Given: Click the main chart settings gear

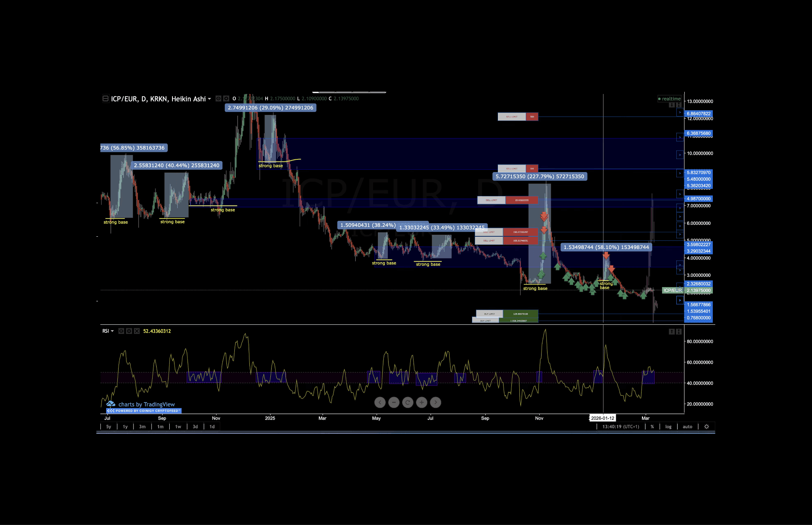Looking at the screenshot, I should [226, 99].
